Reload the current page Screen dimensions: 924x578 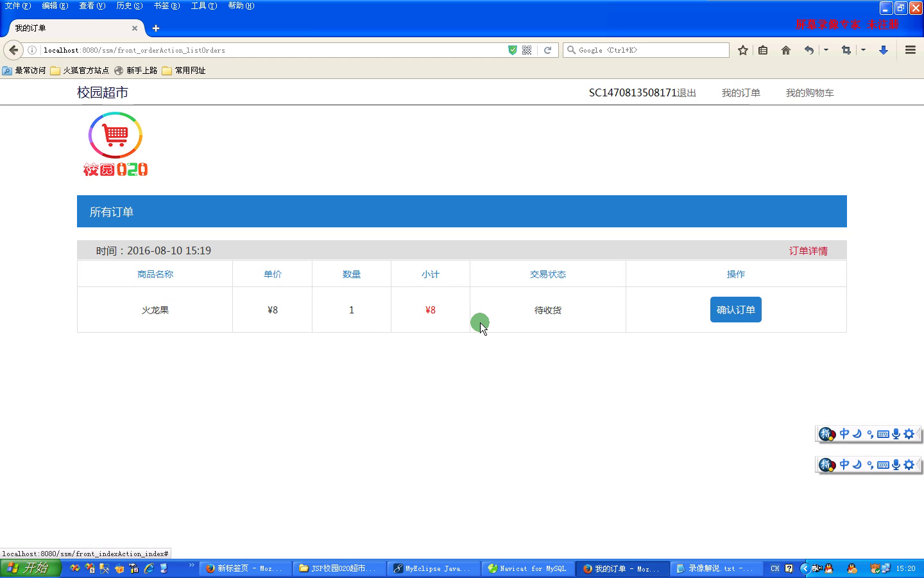547,50
